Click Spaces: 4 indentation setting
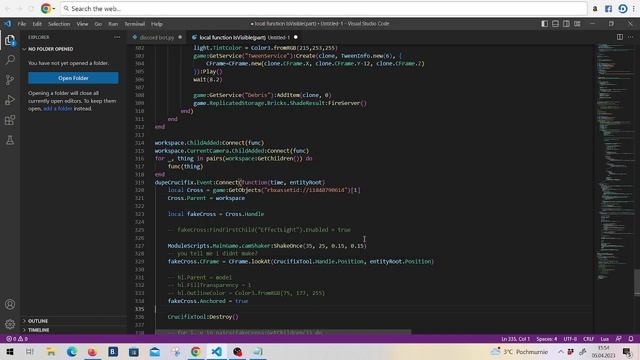The height and width of the screenshot is (360, 640). tap(547, 339)
